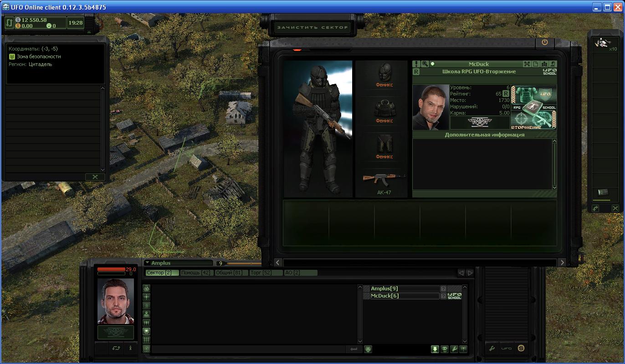Click the power button atop the profile window
This screenshot has width=625, height=364.
click(x=545, y=42)
